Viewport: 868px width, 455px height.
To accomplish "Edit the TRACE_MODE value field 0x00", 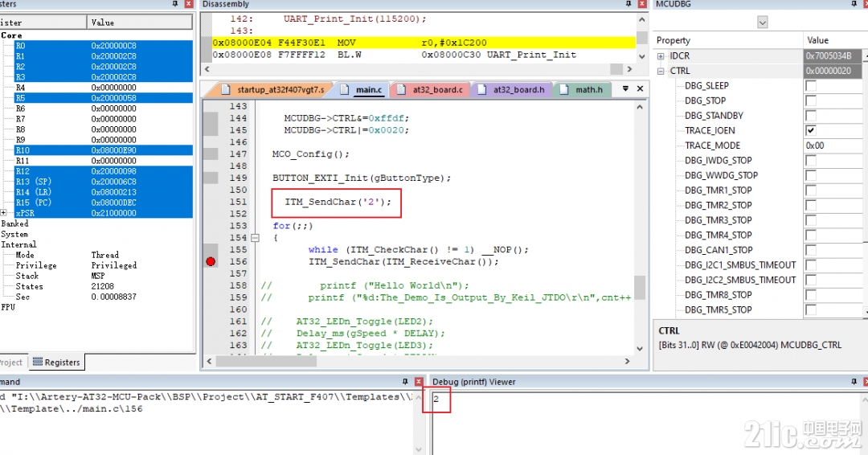I will pyautogui.click(x=832, y=146).
